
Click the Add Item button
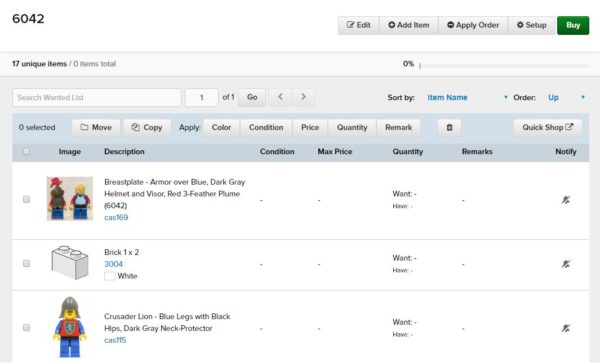pos(409,25)
